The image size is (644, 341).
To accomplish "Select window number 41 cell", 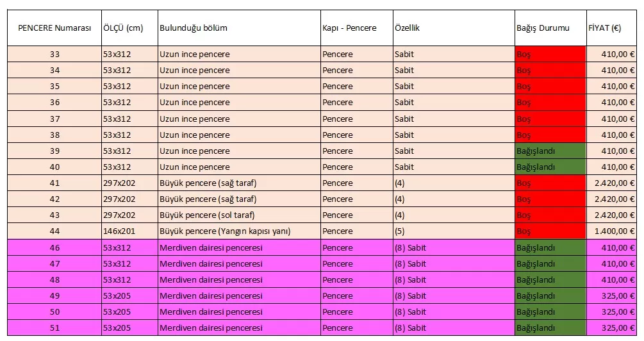I will (x=54, y=183).
